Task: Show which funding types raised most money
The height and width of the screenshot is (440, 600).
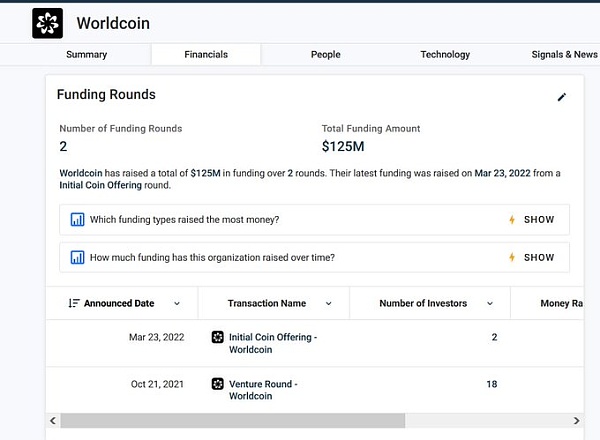Action: pyautogui.click(x=539, y=220)
